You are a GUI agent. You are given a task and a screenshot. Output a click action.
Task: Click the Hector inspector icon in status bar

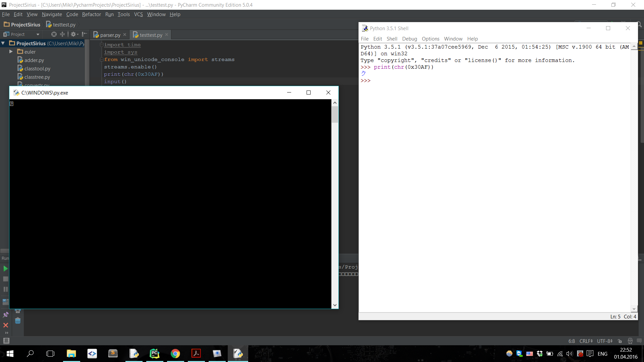coord(630,341)
